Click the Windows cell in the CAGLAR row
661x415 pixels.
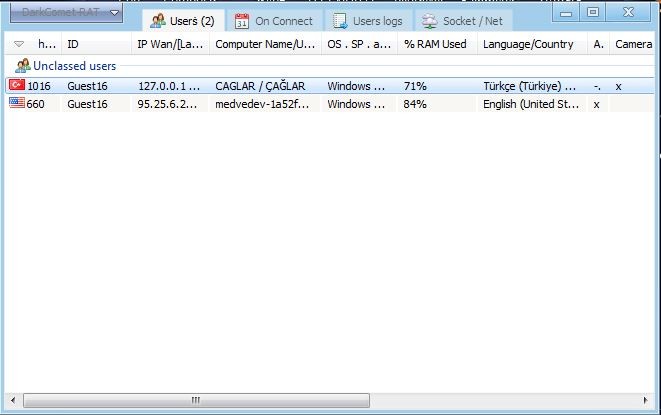[356, 86]
